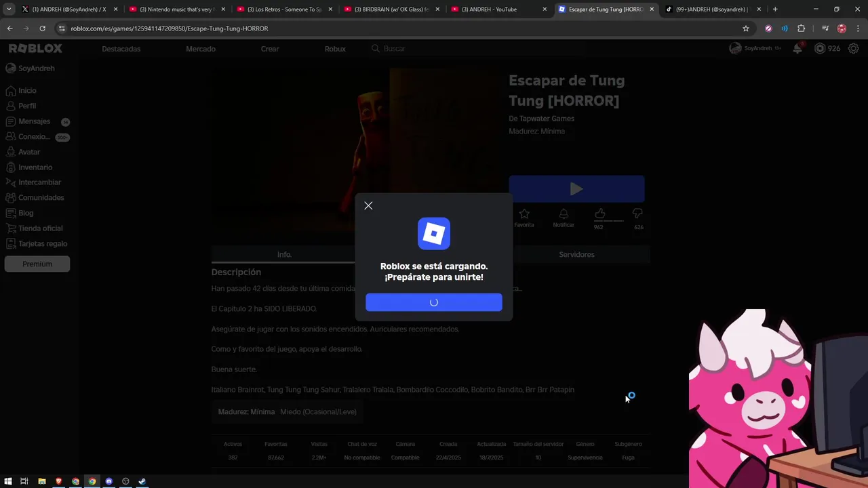Open the Chrome three-dot menu
This screenshot has width=868, height=488.
click(x=857, y=28)
